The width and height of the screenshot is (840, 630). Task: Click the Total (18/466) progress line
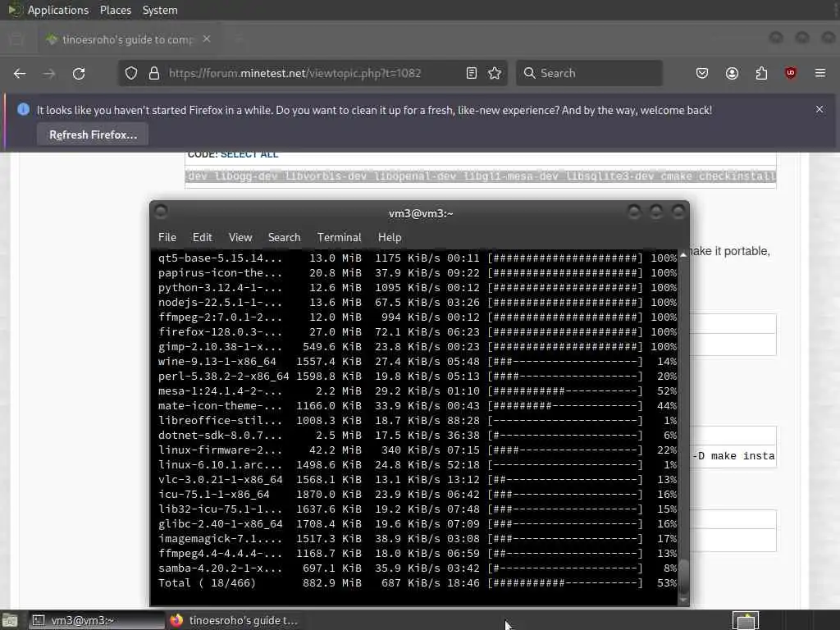418,583
